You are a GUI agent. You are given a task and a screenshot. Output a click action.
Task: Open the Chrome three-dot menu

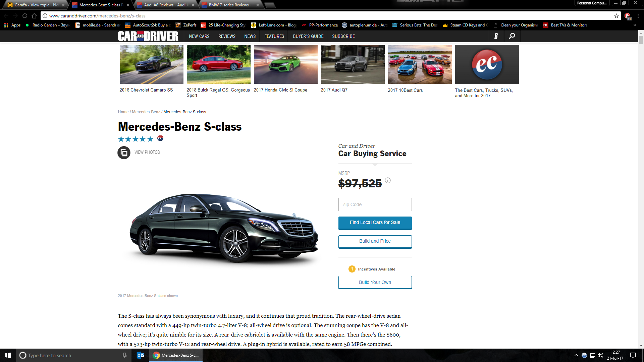pyautogui.click(x=638, y=16)
